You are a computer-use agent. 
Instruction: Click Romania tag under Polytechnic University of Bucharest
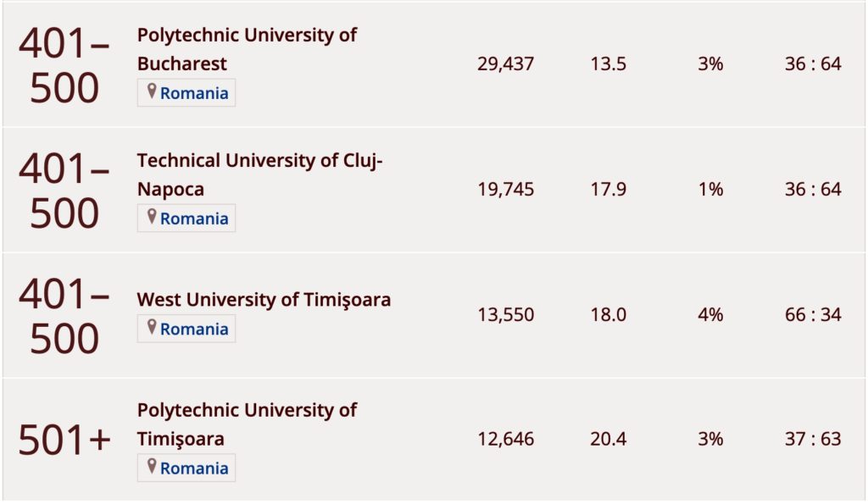194,93
